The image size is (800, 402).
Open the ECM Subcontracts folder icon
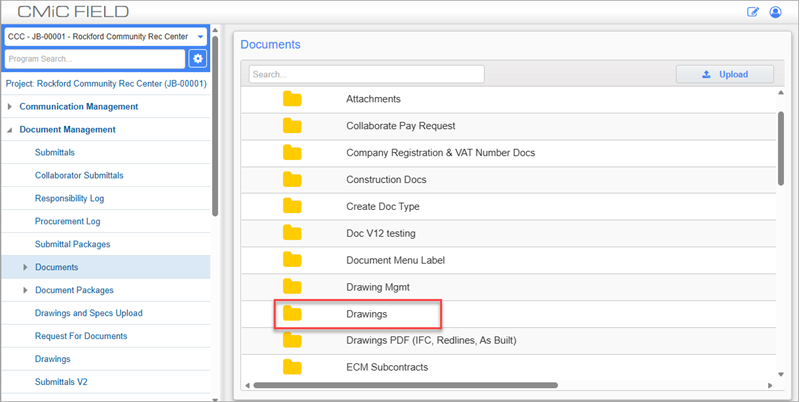[292, 367]
